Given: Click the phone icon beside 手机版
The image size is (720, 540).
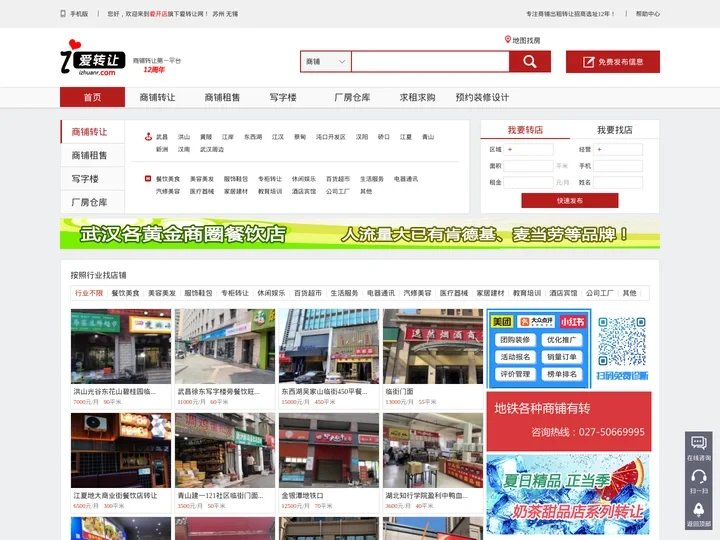Looking at the screenshot, I should [x=63, y=14].
